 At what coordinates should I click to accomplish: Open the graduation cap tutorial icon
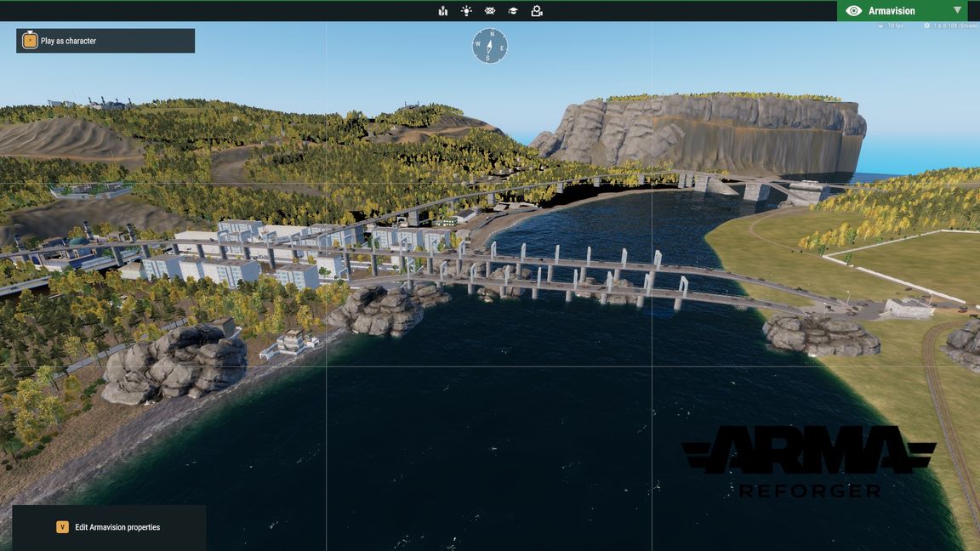click(x=513, y=11)
